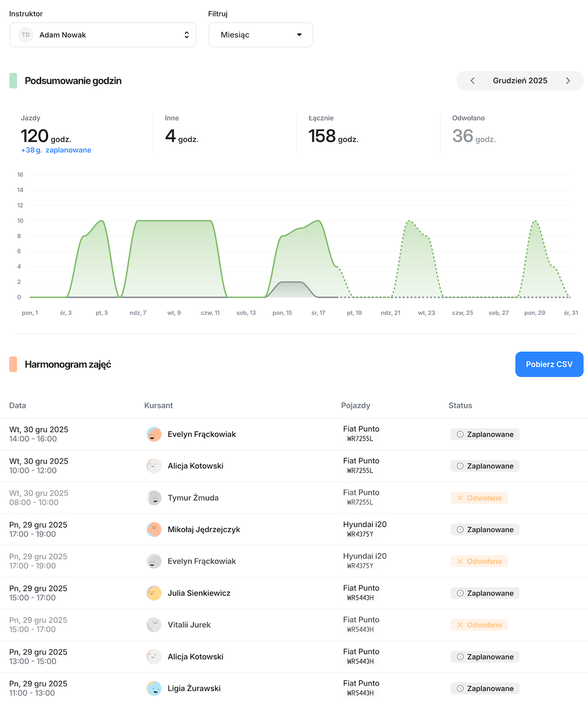Click Tymur Żmuda's gray avatar icon
Viewport: 588px width, 704px height.
[154, 498]
